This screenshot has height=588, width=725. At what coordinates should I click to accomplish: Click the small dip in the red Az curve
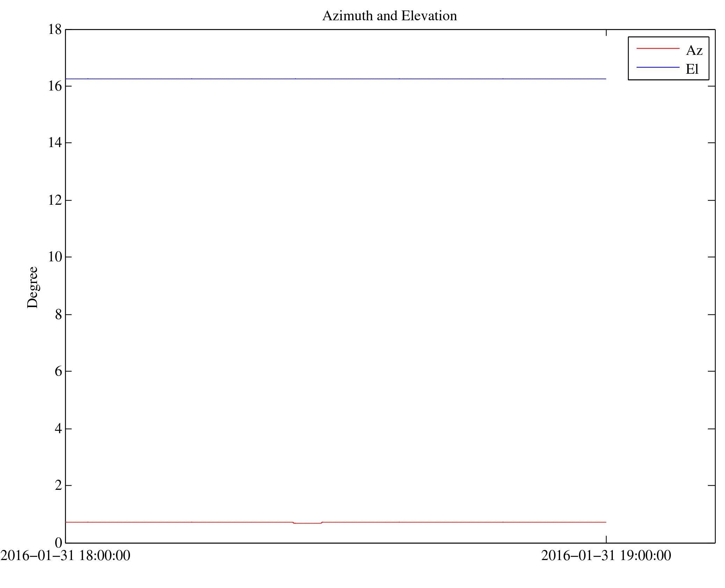tap(307, 523)
